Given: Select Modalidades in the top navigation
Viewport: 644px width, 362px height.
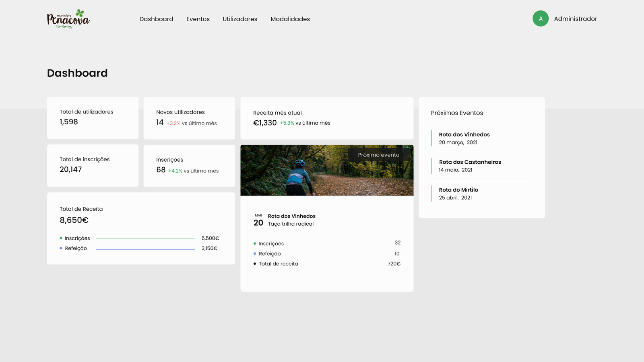Looking at the screenshot, I should click(x=290, y=19).
